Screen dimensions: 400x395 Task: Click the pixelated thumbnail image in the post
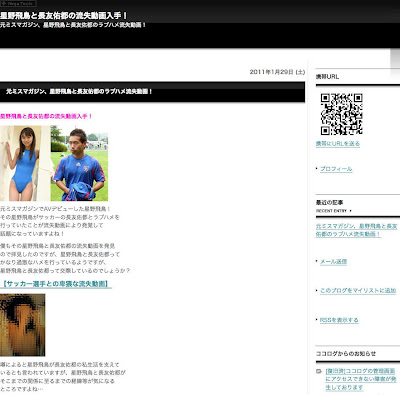[x=22, y=325]
